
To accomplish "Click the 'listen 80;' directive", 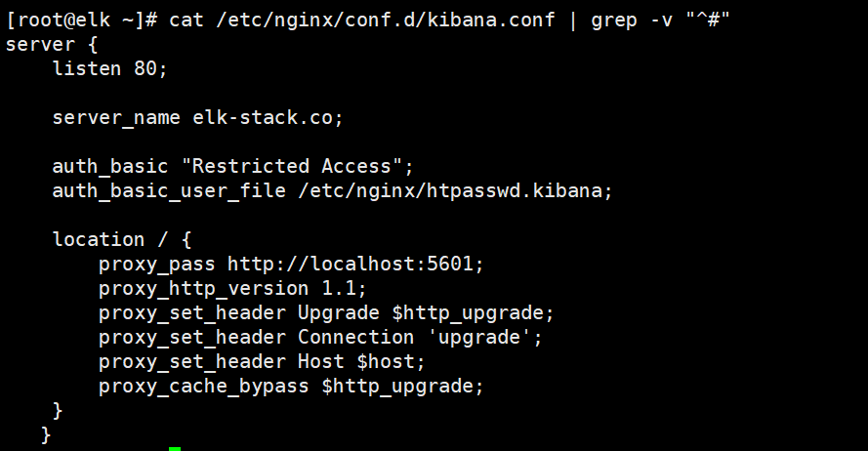I will 109,68.
